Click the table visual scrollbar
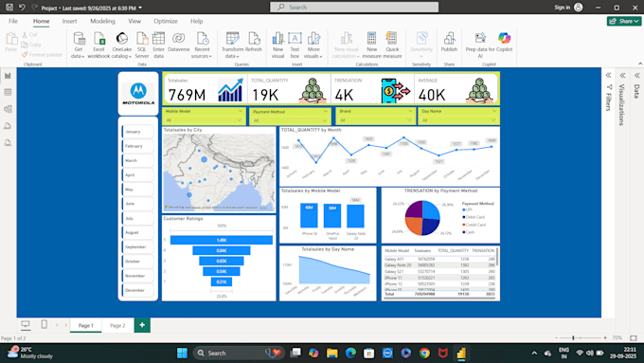Screen dimensions: 644x363 pos(497,257)
